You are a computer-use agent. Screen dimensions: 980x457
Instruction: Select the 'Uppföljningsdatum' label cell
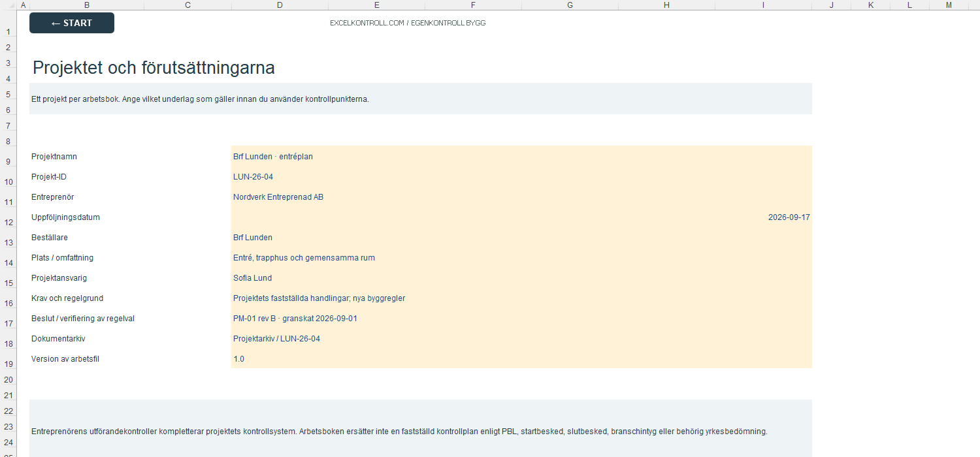click(x=130, y=217)
